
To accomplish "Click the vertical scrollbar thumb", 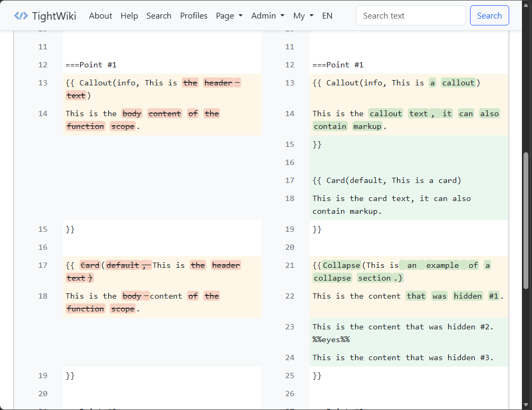I will 526,221.
